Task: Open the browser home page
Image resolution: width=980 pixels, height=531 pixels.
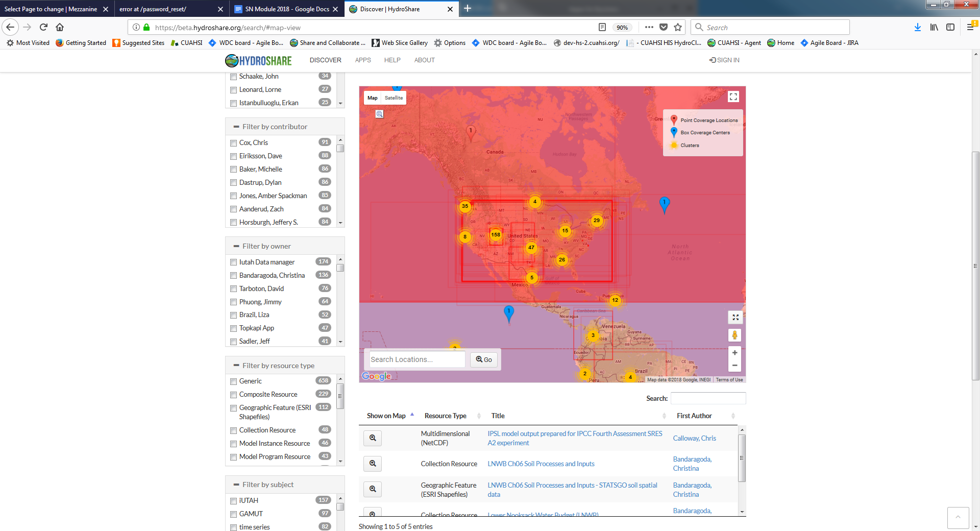Action: [x=60, y=27]
